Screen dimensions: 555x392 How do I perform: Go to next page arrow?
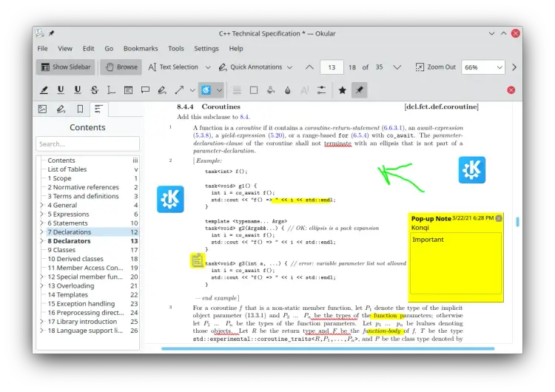[x=397, y=67]
